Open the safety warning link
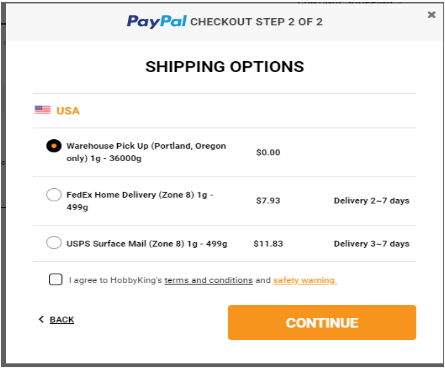 pos(305,280)
